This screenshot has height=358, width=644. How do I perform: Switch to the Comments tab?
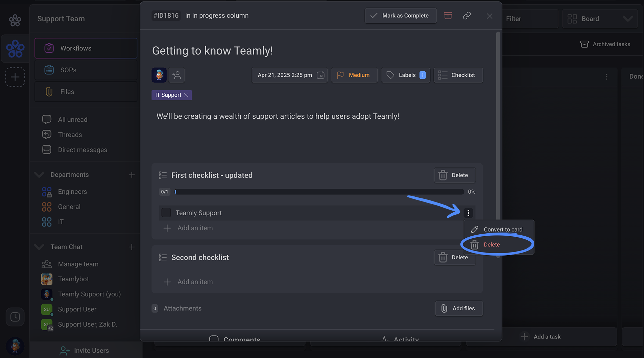[235, 339]
